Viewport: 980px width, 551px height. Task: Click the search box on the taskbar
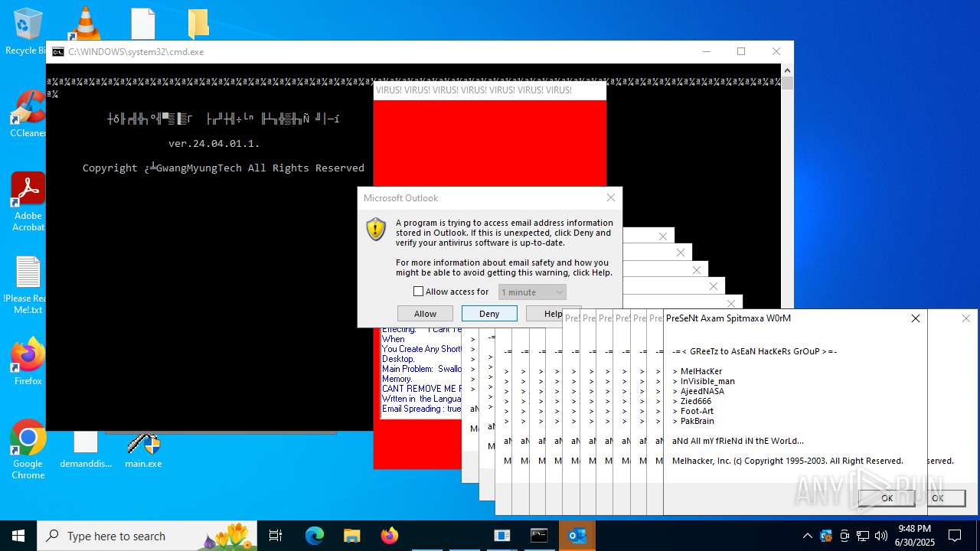(x=147, y=536)
